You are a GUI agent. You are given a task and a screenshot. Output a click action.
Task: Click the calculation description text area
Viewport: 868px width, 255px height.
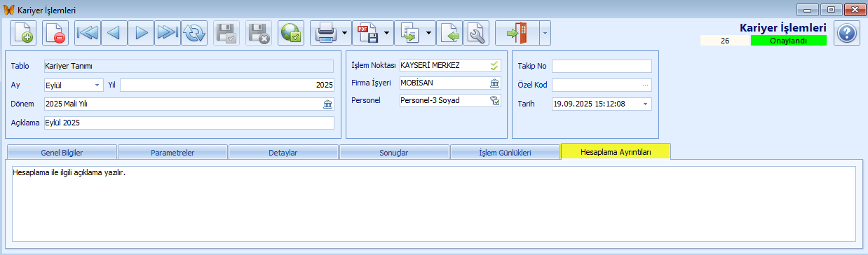pos(434,204)
